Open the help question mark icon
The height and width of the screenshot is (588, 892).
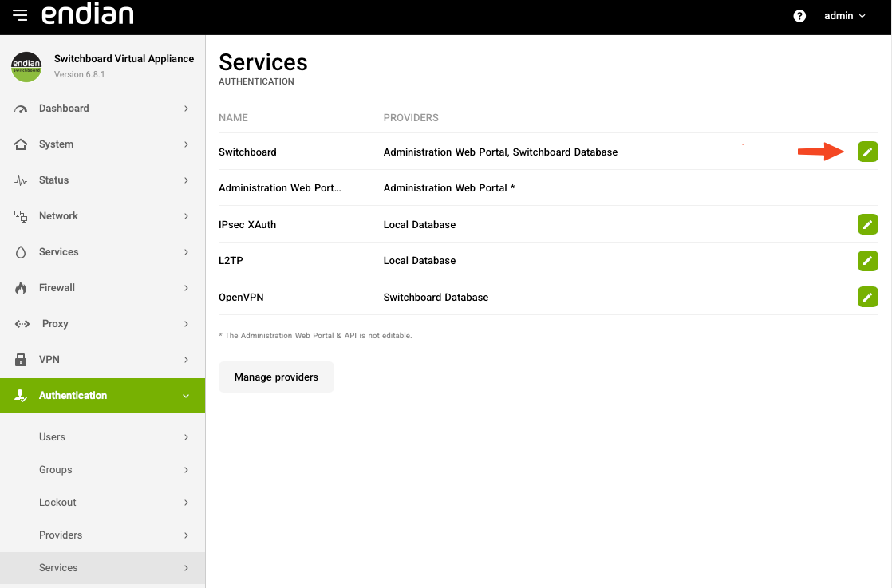click(799, 16)
